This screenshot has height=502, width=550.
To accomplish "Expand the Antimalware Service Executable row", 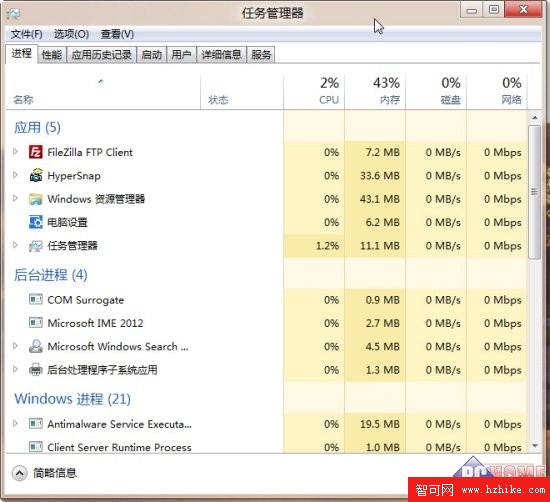I will tap(15, 423).
